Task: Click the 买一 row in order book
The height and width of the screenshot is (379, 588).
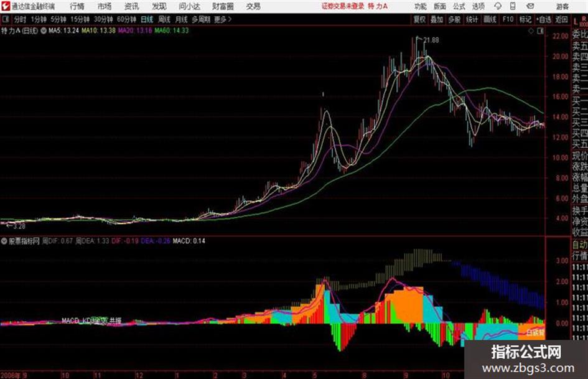Action: [x=580, y=100]
